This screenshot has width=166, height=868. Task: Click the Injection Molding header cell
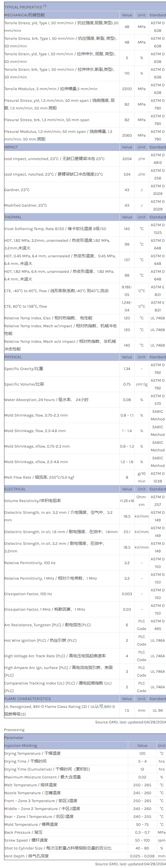(x=20, y=746)
